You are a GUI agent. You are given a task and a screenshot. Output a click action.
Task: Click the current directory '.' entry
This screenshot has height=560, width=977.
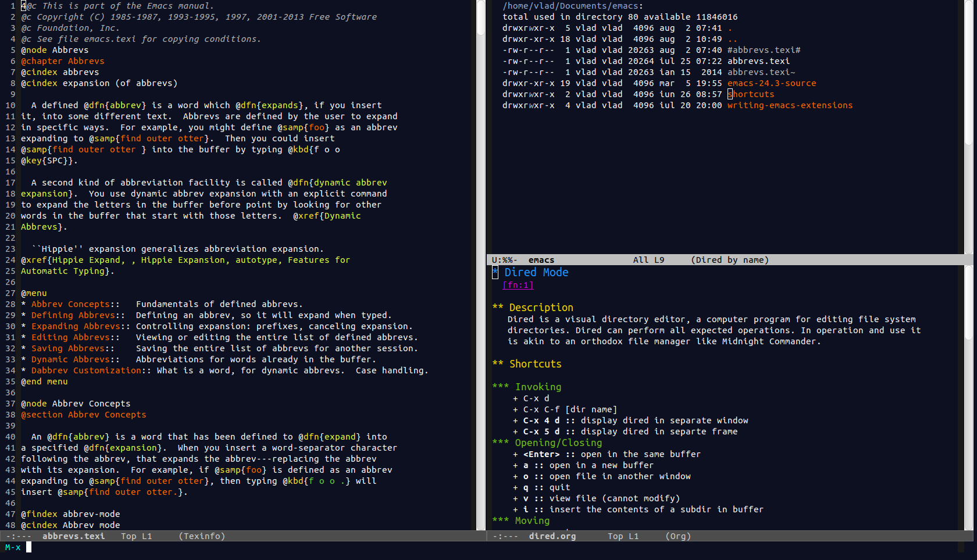730,28
